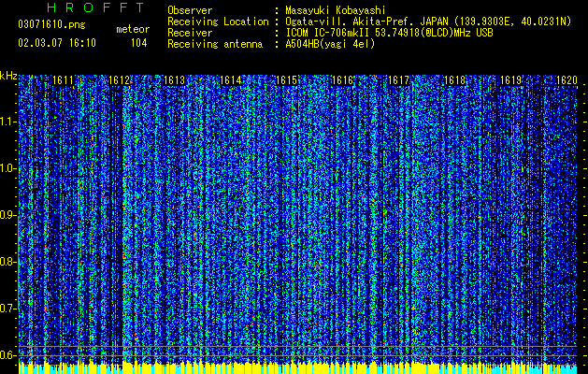The width and height of the screenshot is (588, 374).
Task: Click the 1618 time marker
Action: (x=454, y=80)
